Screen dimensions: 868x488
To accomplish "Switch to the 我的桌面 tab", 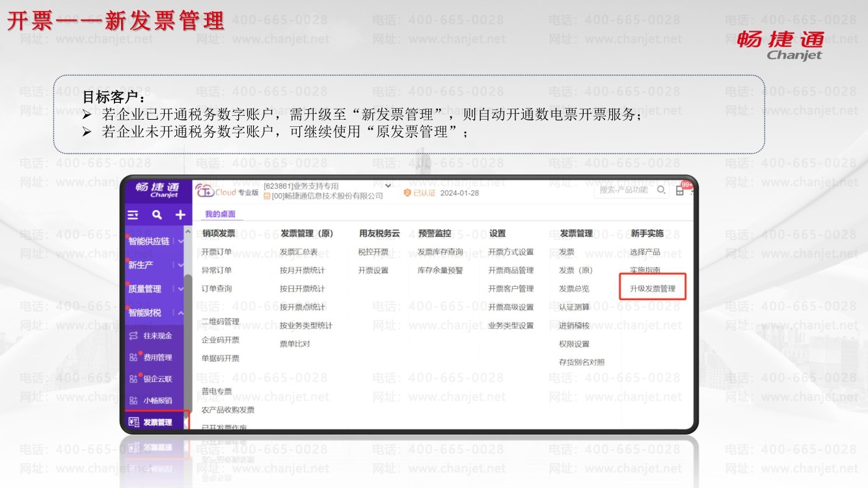I will [221, 214].
